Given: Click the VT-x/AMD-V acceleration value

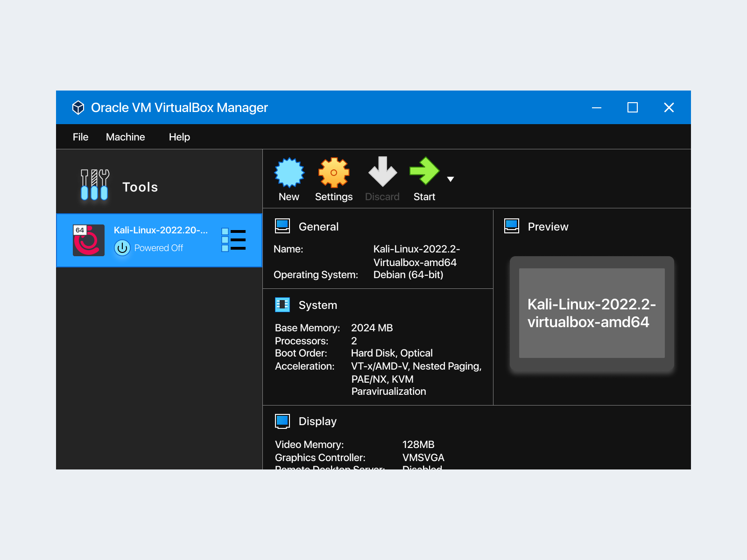Looking at the screenshot, I should [x=416, y=378].
